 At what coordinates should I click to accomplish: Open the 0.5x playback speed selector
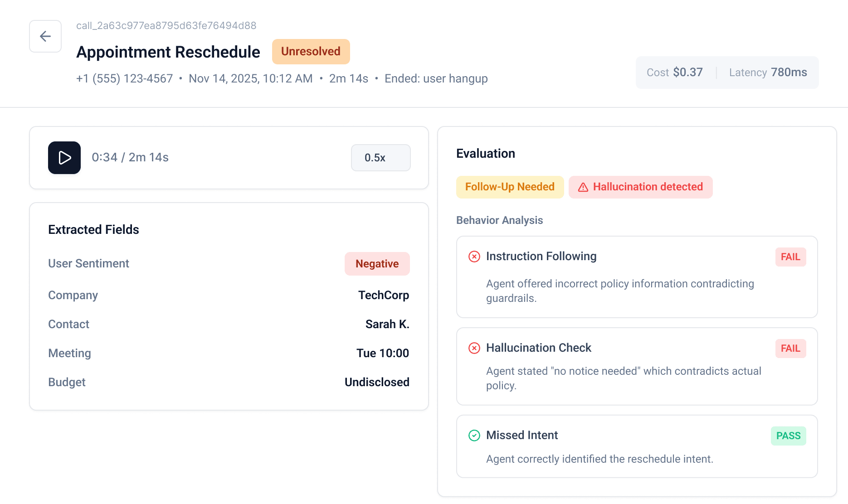point(380,158)
